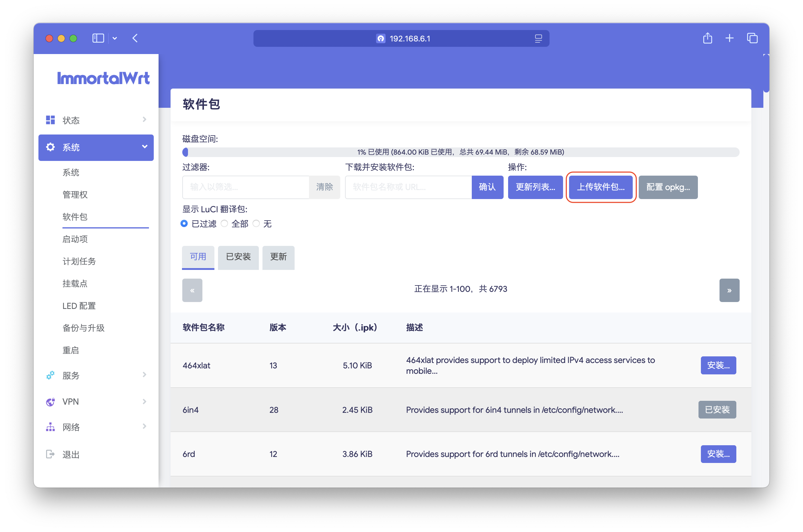
Task: Click the browser back arrow
Action: 135,38
